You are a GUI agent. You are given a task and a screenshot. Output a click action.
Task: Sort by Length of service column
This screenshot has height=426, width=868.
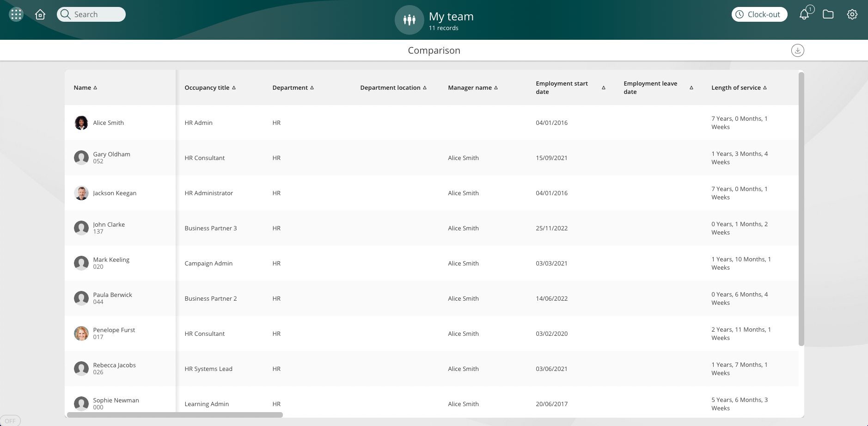(x=739, y=87)
